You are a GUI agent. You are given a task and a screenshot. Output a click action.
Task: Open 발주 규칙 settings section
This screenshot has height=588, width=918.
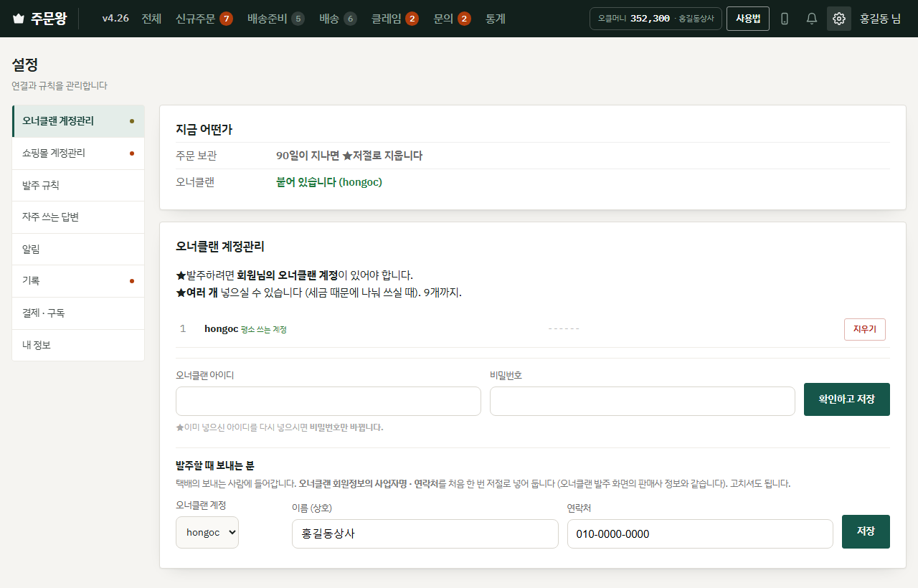[78, 186]
